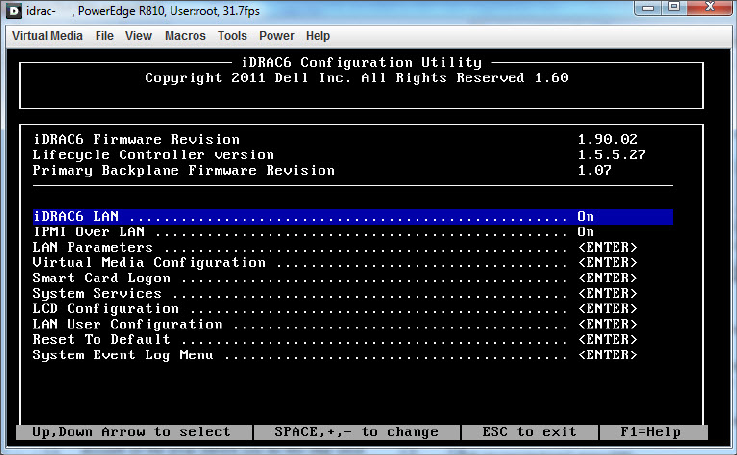This screenshot has width=737, height=455.
Task: Open the Tools menu
Action: coord(232,36)
